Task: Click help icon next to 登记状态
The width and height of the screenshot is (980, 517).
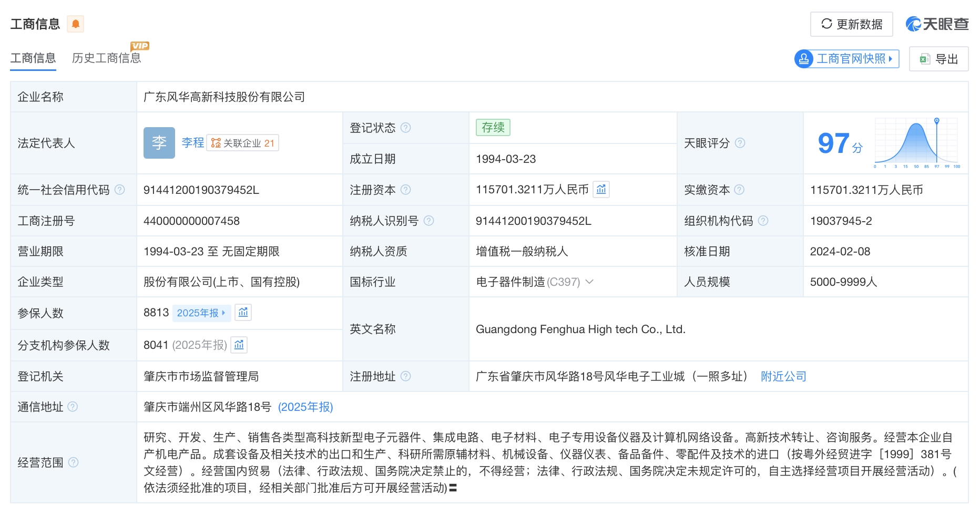Action: pos(405,128)
